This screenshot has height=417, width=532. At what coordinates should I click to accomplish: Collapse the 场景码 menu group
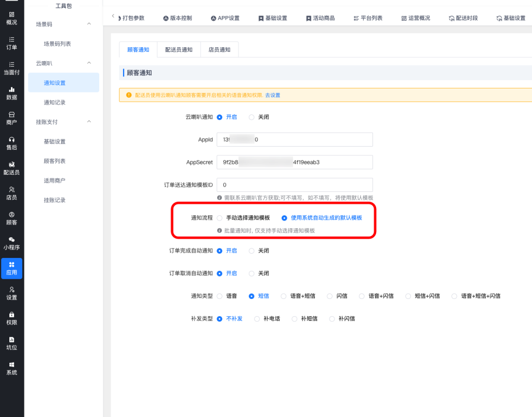click(89, 24)
